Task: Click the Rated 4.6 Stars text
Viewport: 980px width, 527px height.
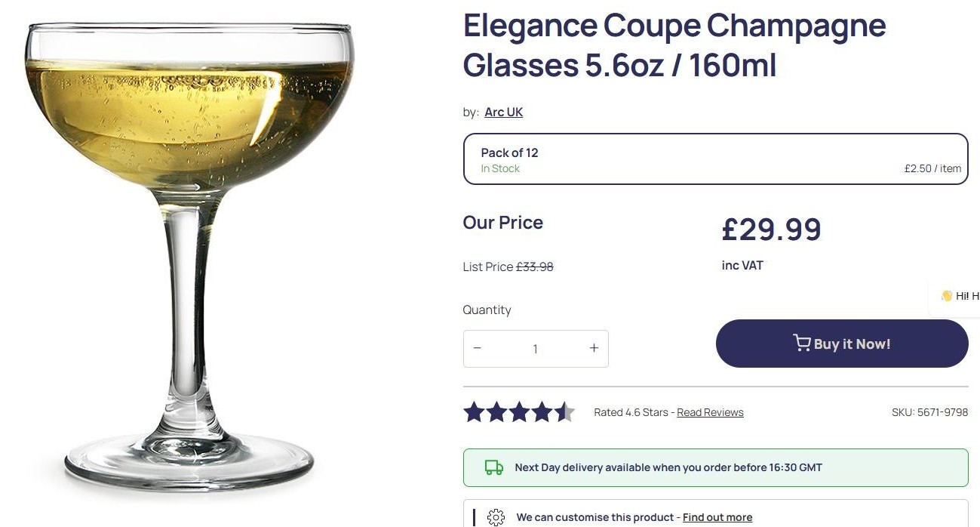Action: (x=631, y=412)
